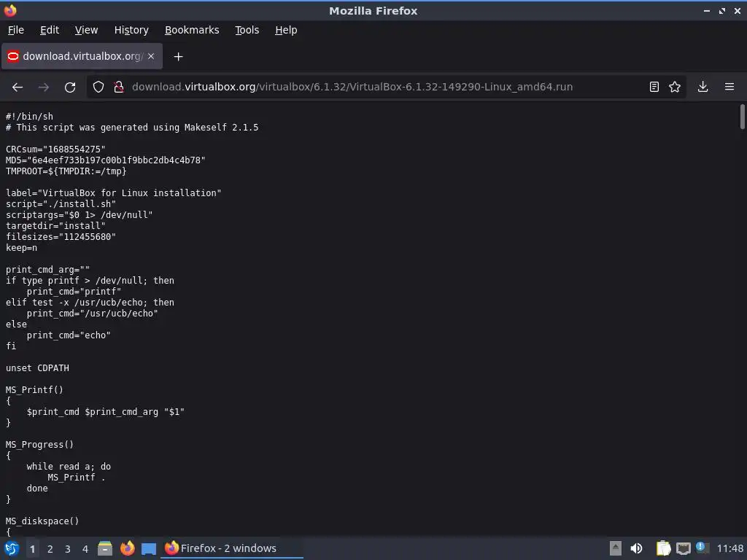Open the tracking protection shield icon
Screen dimensions: 747x560
point(98,87)
